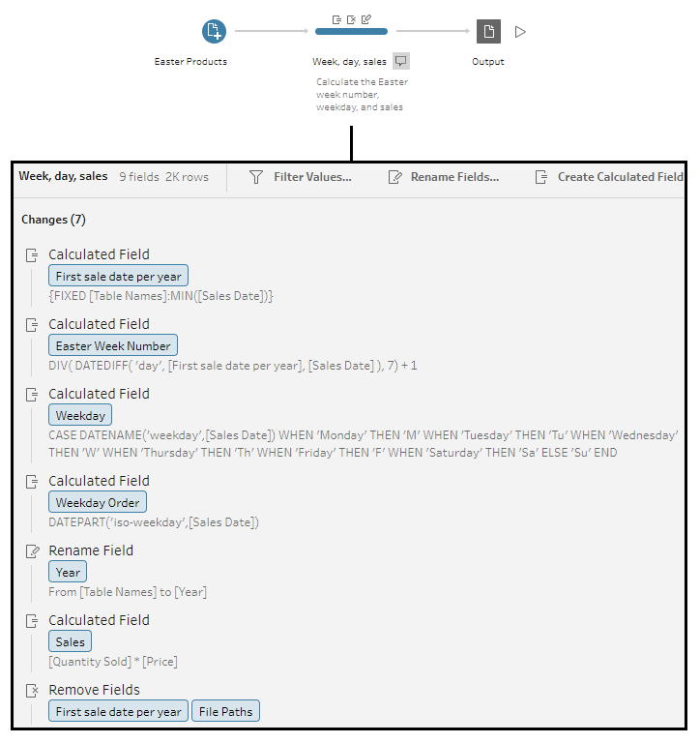Select the Easter Week Number field pill

coord(113,345)
